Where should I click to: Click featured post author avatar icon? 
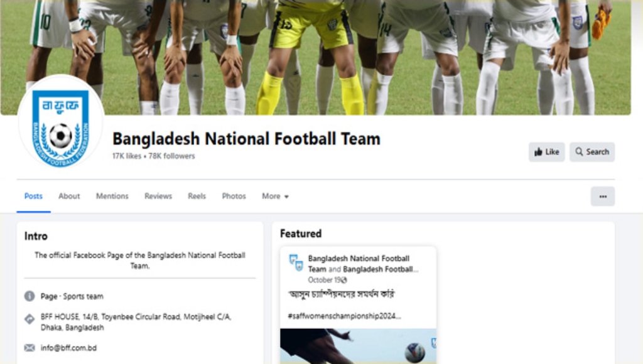(296, 263)
